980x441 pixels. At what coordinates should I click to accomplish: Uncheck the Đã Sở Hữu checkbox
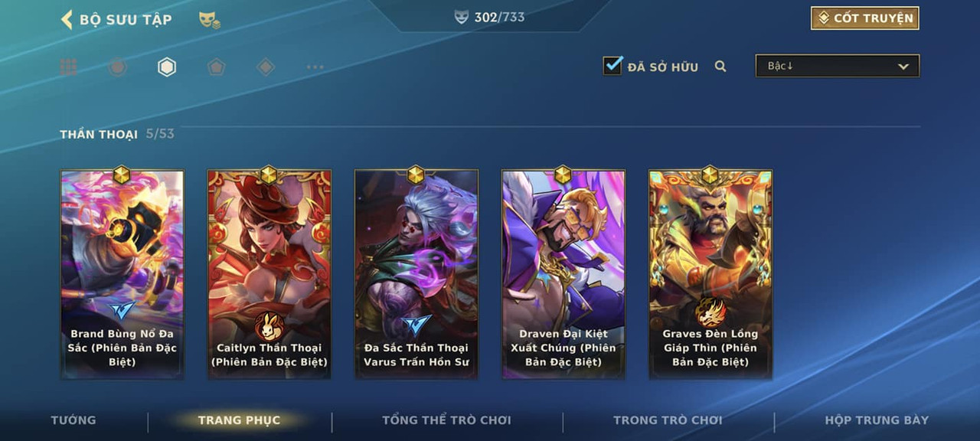pos(612,65)
